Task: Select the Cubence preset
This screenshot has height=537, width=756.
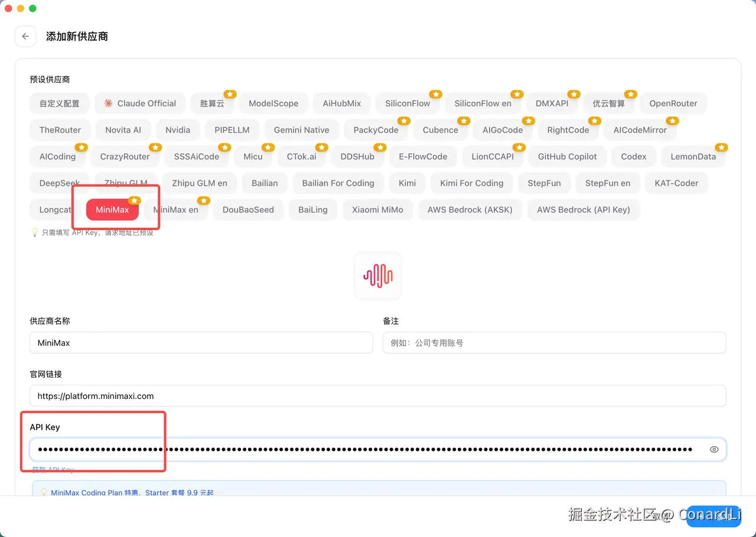Action: pos(441,130)
